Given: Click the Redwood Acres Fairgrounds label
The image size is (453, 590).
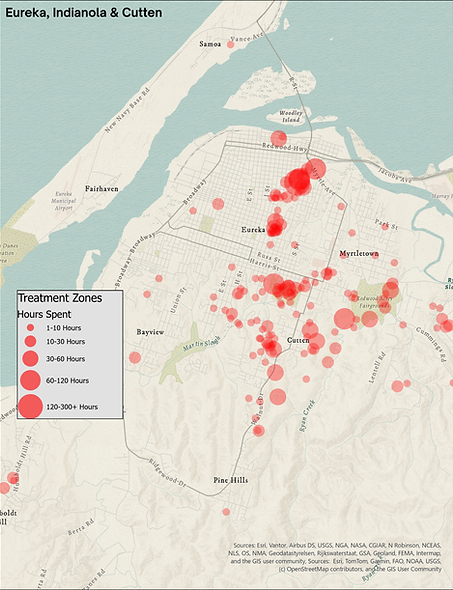Looking at the screenshot, I should pyautogui.click(x=374, y=302).
